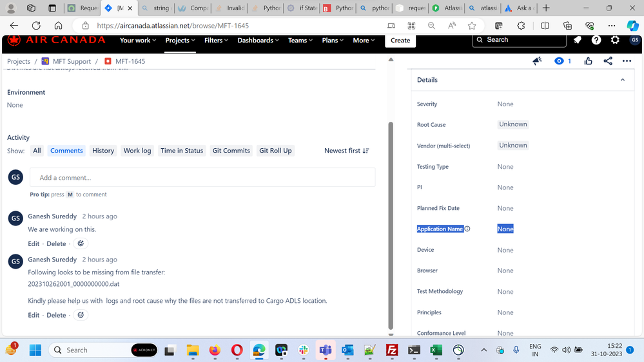Open Microsoft Teams from taskbar

tap(326, 350)
